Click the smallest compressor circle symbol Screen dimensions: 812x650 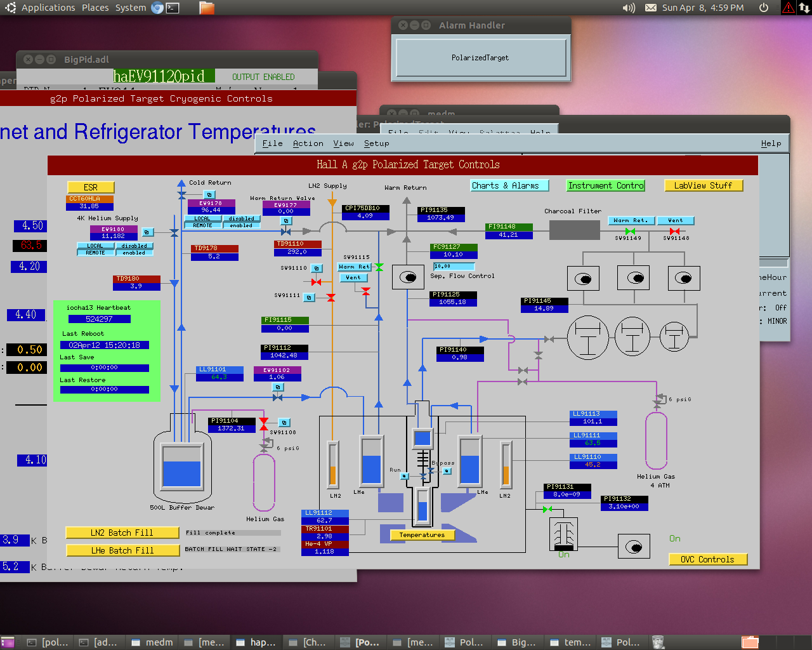674,336
